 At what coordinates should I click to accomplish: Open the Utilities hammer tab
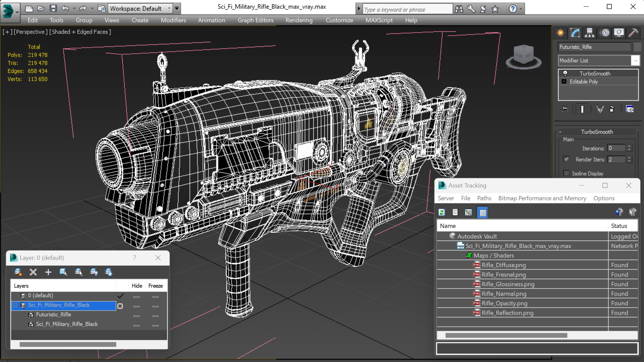coord(633,33)
